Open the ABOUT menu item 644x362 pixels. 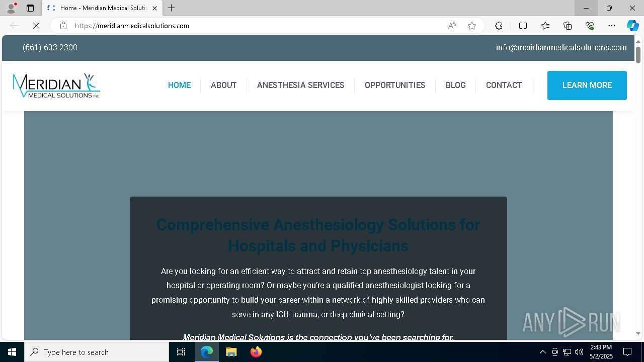pos(223,85)
